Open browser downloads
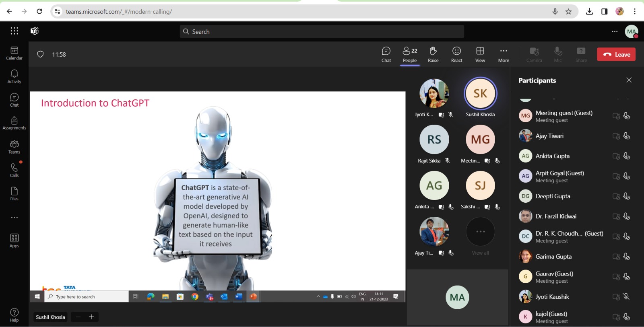 pyautogui.click(x=589, y=11)
